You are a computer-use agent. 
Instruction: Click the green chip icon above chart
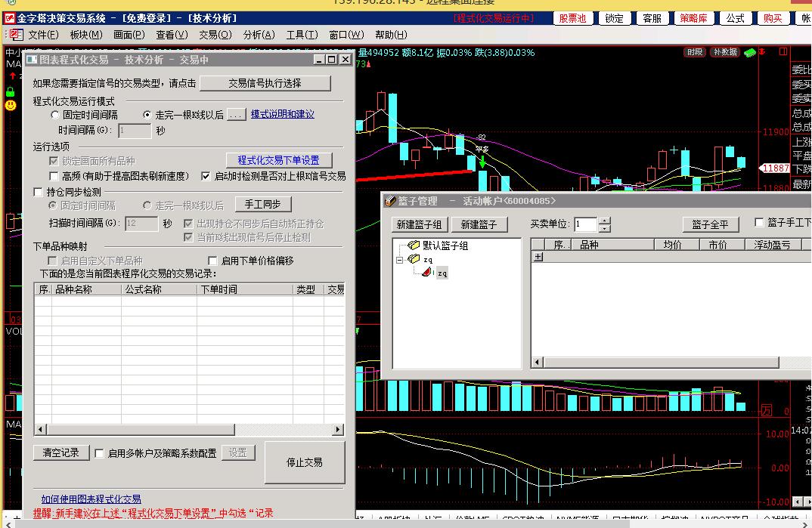(749, 53)
